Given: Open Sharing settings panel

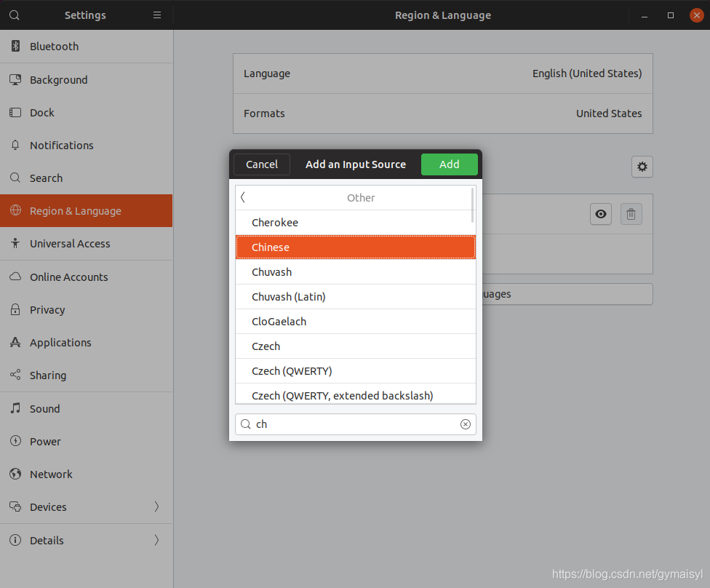Looking at the screenshot, I should pos(87,375).
